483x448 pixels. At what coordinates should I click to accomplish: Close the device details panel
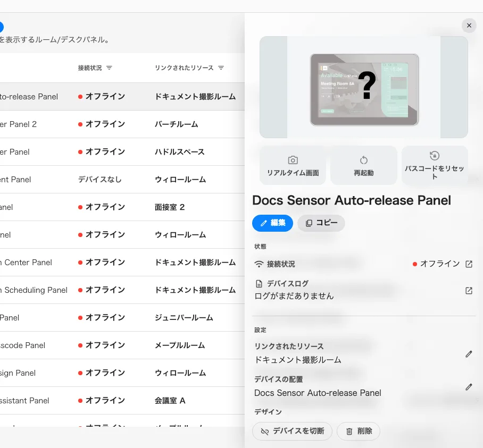(469, 26)
